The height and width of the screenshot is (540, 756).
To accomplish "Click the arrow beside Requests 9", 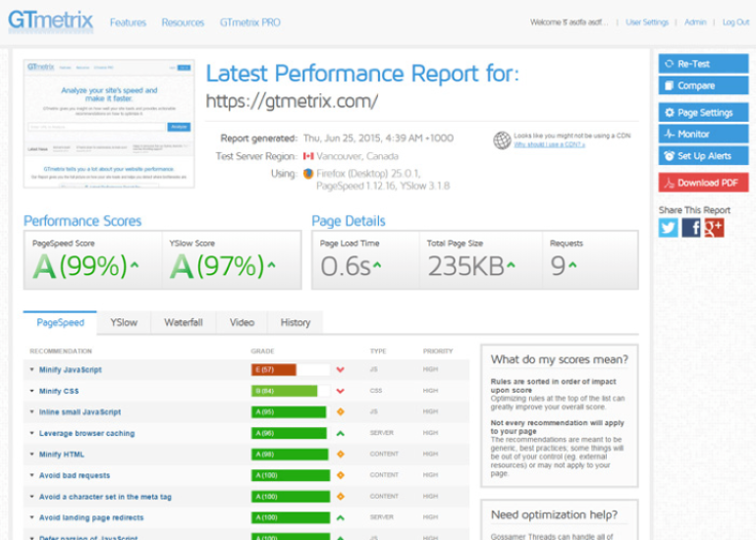I will coord(572,265).
